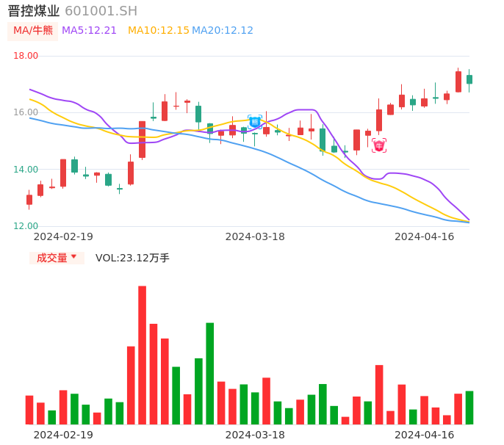Click the VOL:23.12万手 volume readout
The image size is (504, 445).
(x=132, y=258)
